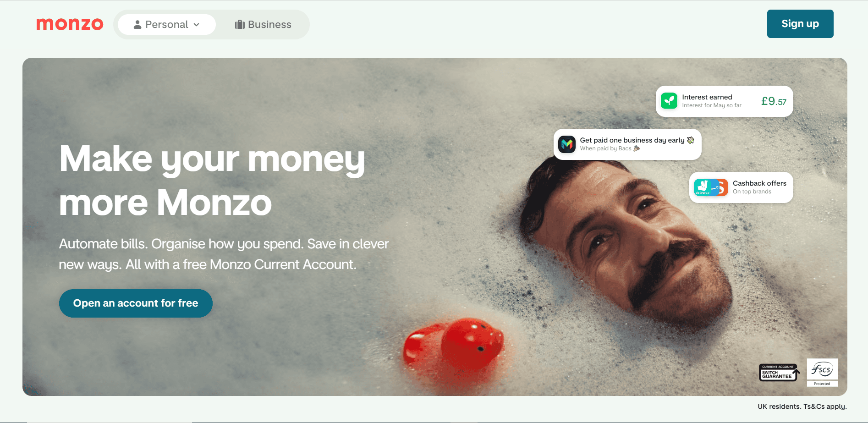The height and width of the screenshot is (423, 868).
Task: Click the Sign up button
Action: [x=800, y=24]
